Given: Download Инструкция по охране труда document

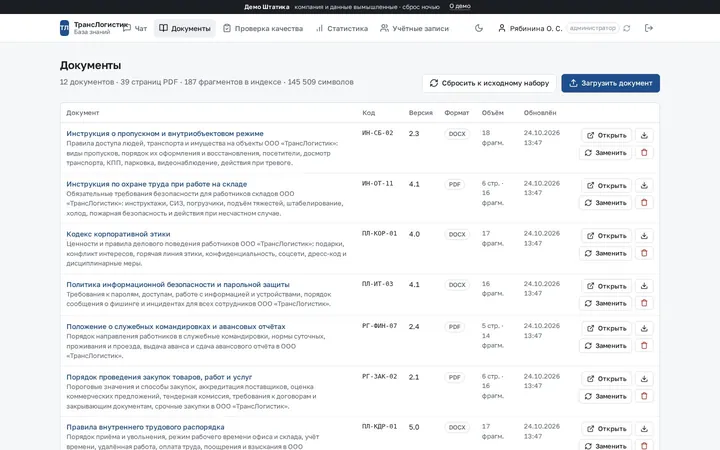Looking at the screenshot, I should (x=644, y=186).
